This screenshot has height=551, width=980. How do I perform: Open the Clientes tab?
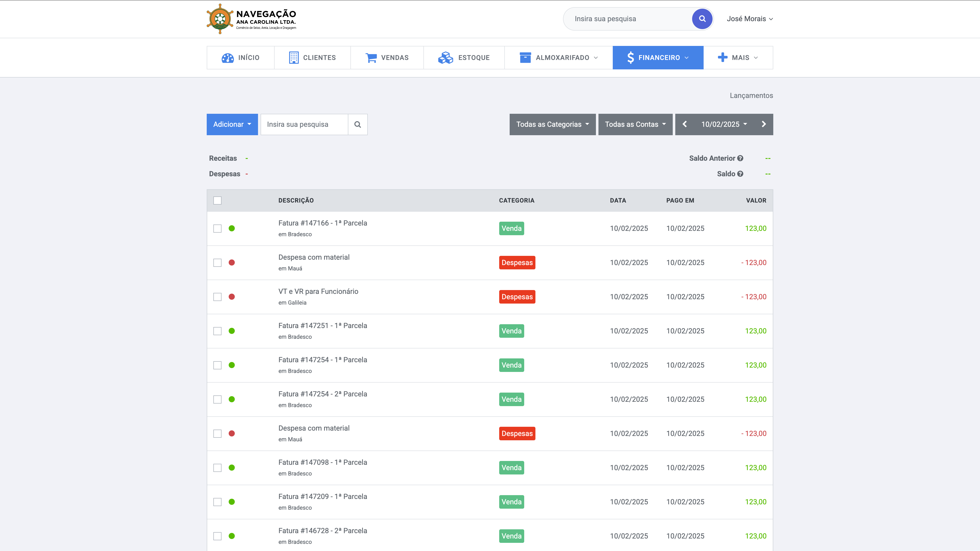click(312, 58)
